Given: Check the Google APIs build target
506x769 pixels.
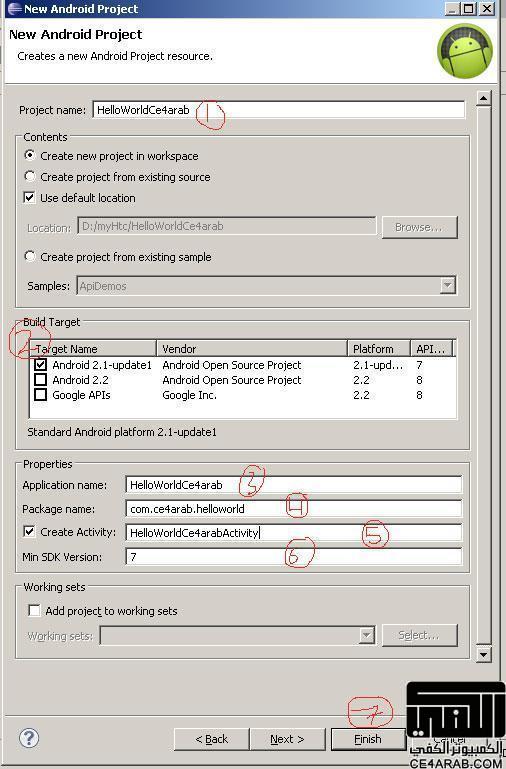Looking at the screenshot, I should point(41,394).
